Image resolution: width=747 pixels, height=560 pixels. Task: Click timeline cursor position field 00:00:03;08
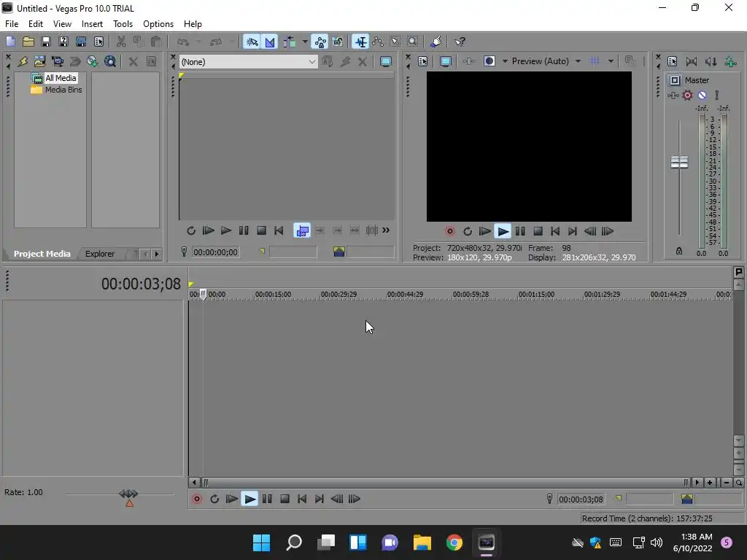pos(581,499)
